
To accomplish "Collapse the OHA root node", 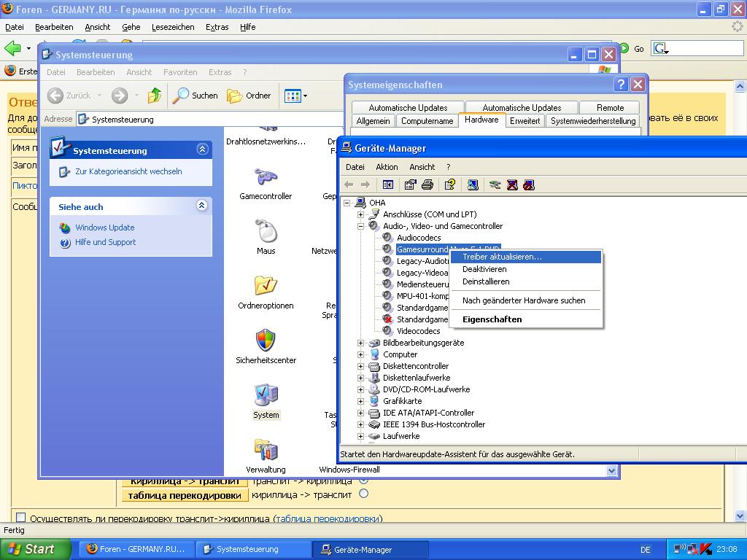I will (x=347, y=203).
